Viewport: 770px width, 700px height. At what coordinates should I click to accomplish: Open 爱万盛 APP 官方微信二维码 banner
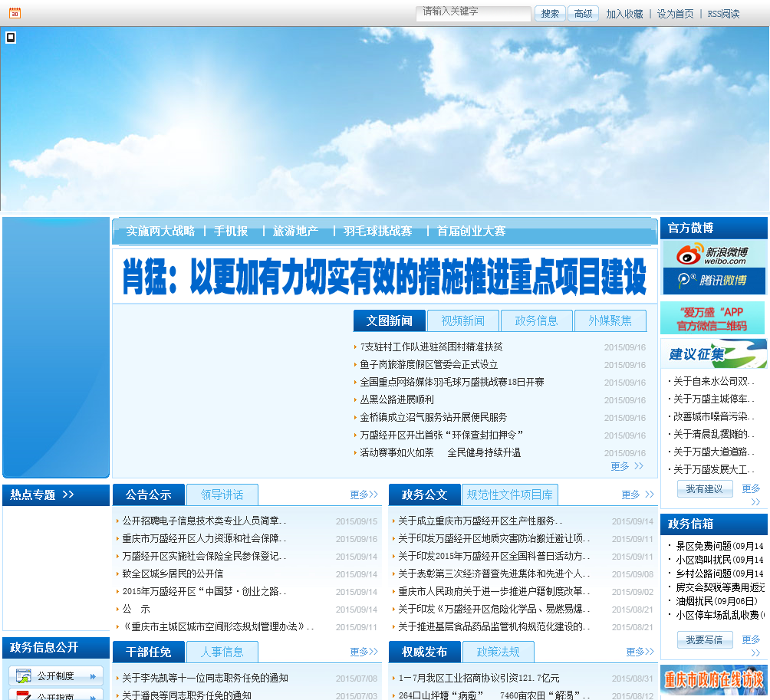(x=712, y=318)
